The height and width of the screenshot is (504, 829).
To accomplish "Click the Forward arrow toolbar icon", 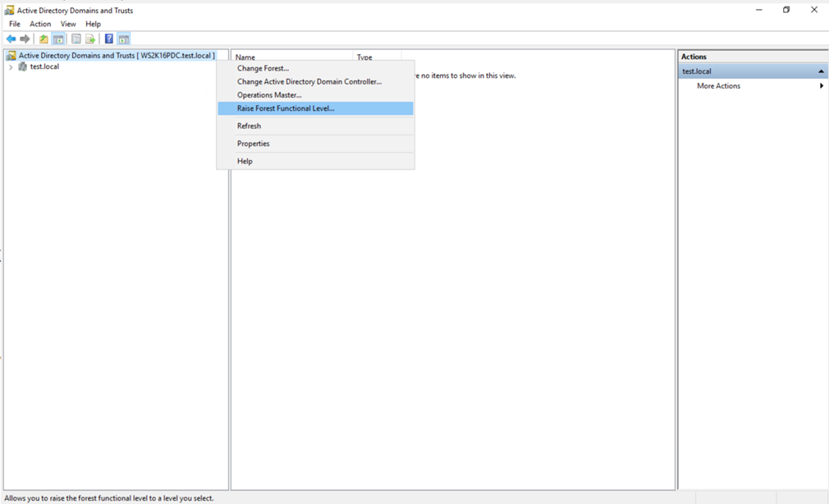I will tap(25, 39).
